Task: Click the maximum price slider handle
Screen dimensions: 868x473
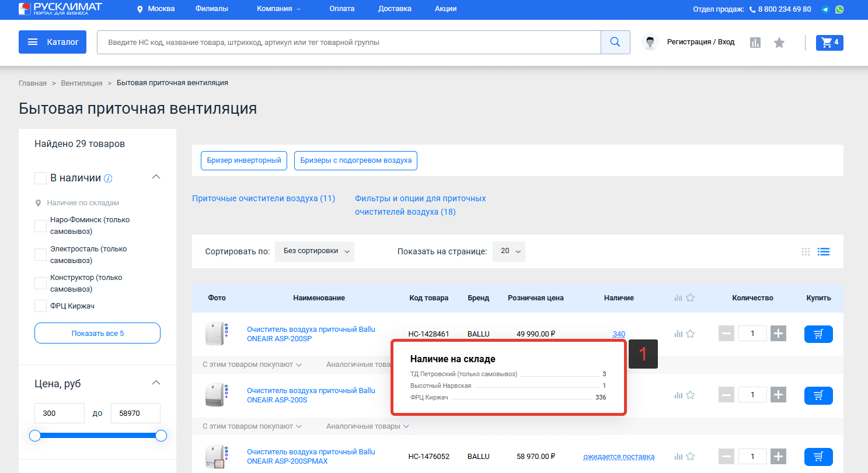Action: click(161, 436)
